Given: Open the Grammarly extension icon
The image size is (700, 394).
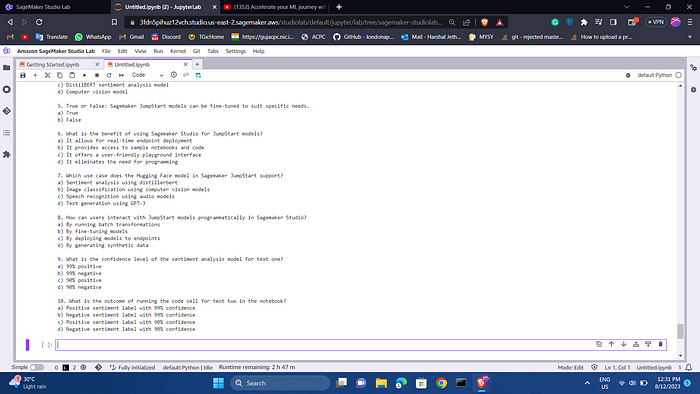Looking at the screenshot, I should [555, 22].
